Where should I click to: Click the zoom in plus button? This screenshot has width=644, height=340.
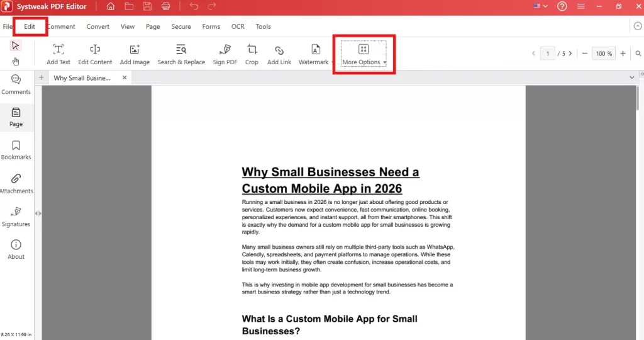[x=623, y=54]
